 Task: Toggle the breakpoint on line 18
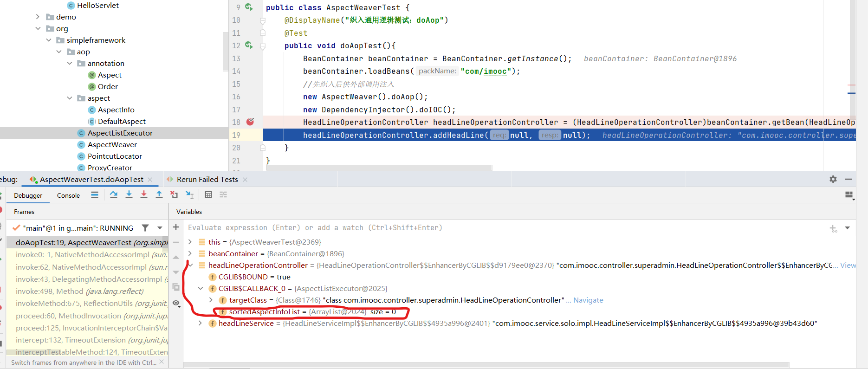(x=250, y=122)
